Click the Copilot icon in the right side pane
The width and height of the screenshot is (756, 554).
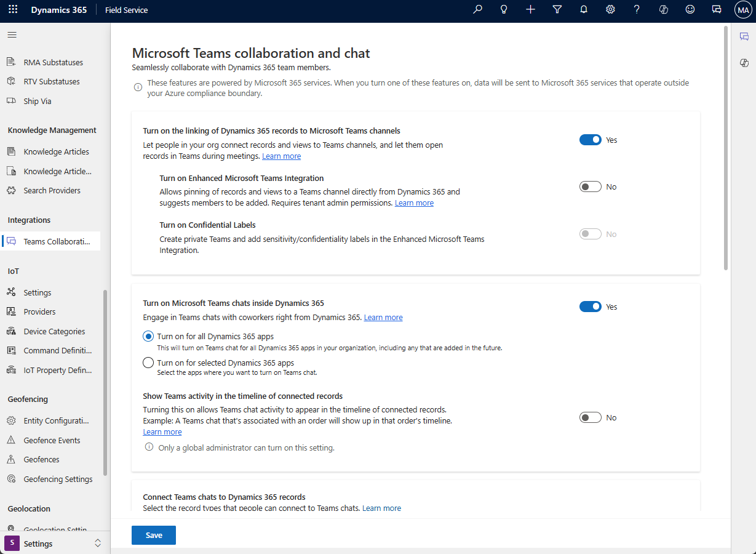(744, 63)
